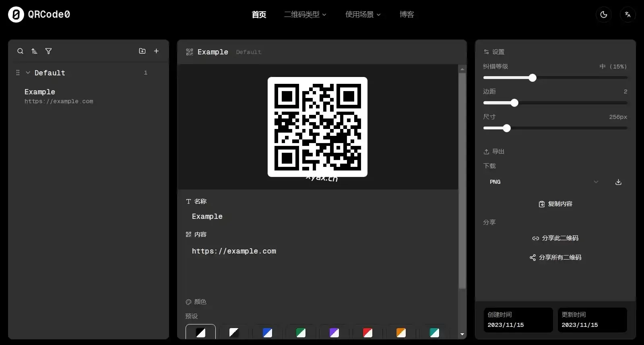Click the 复制内容 button
Screen dimensions: 644x345
pyautogui.click(x=555, y=204)
